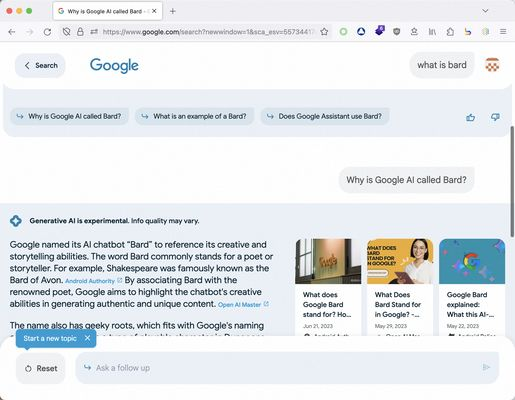Click the thumbs up feedback icon
Viewport: 515px width, 400px height.
pyautogui.click(x=470, y=117)
